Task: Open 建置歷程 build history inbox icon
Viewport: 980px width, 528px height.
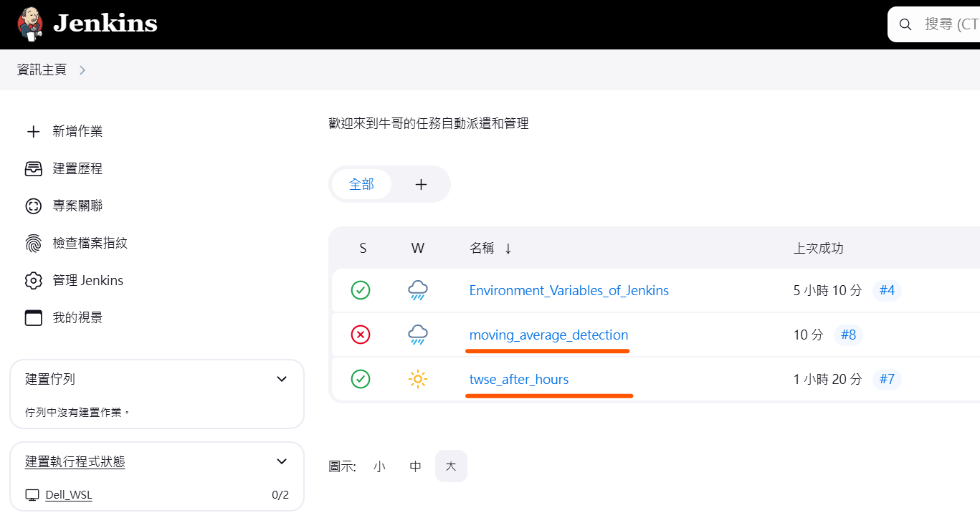Action: 33,168
